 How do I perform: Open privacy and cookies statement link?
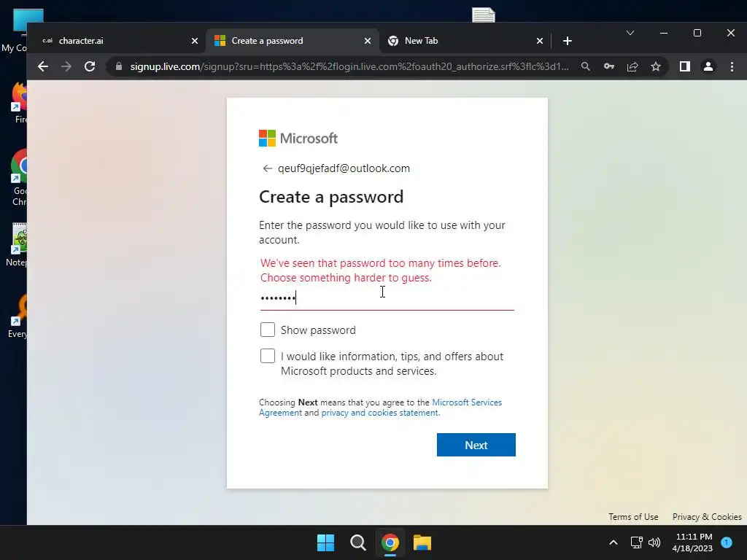click(379, 413)
